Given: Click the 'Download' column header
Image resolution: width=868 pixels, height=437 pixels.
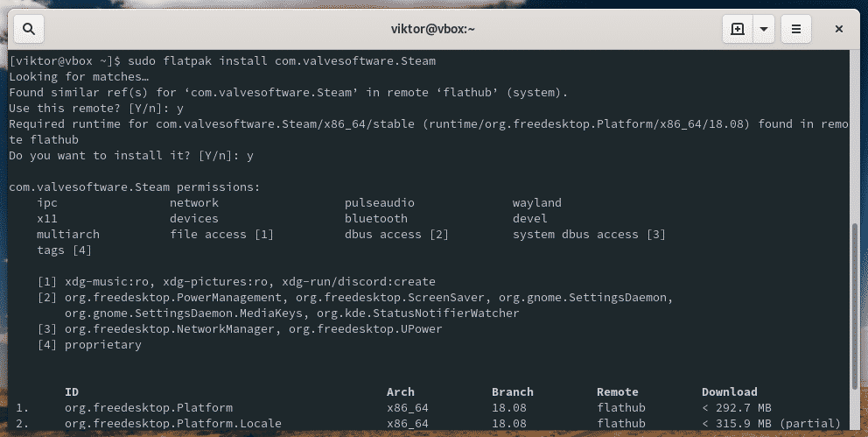Looking at the screenshot, I should tap(730, 391).
